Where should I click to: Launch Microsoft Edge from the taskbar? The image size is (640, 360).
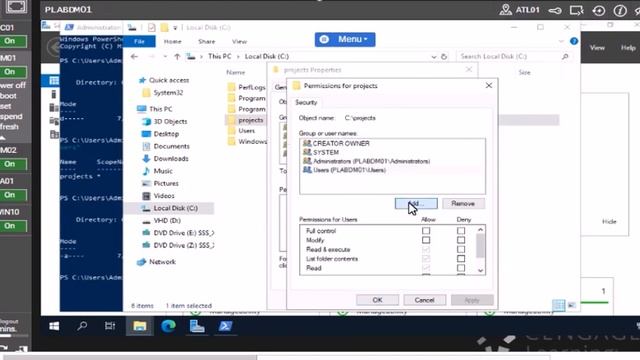click(x=168, y=326)
